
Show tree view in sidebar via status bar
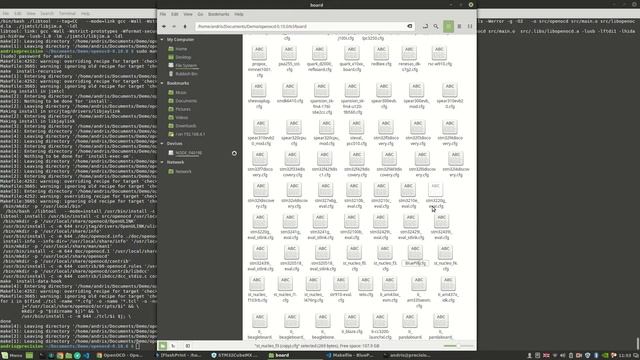coord(173,346)
